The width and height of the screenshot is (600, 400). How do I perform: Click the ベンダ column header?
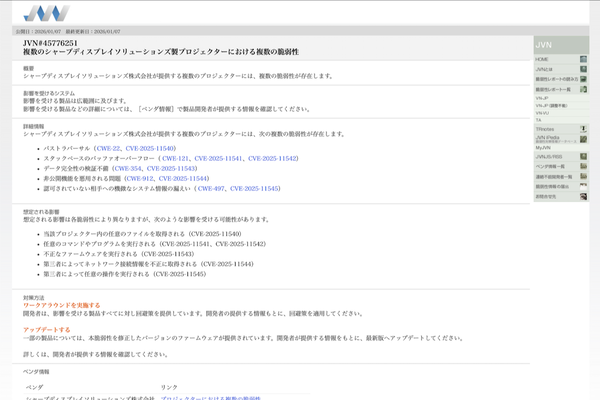click(34, 387)
